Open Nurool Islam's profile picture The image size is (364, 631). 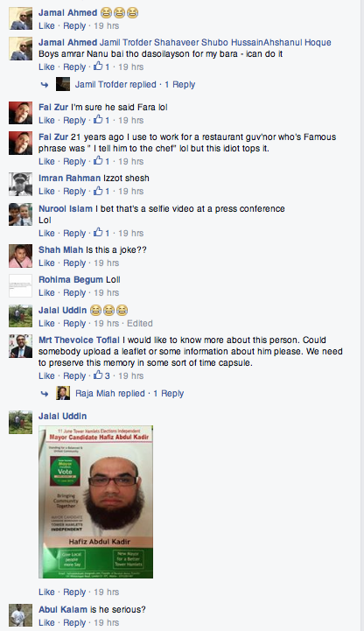pos(20,214)
